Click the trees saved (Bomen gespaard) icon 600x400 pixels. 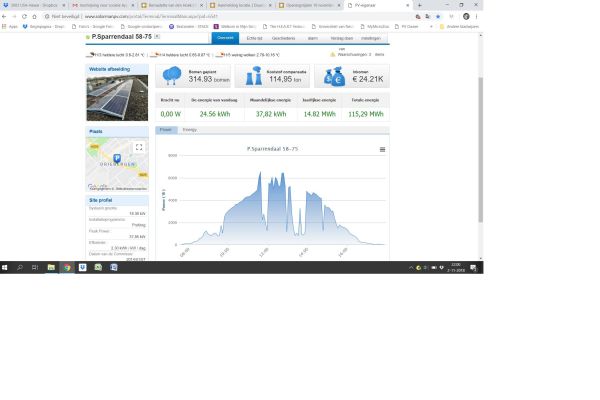point(170,77)
